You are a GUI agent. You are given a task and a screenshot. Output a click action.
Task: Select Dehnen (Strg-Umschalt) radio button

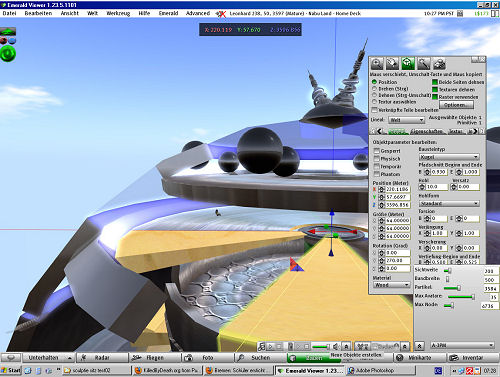pyautogui.click(x=374, y=95)
